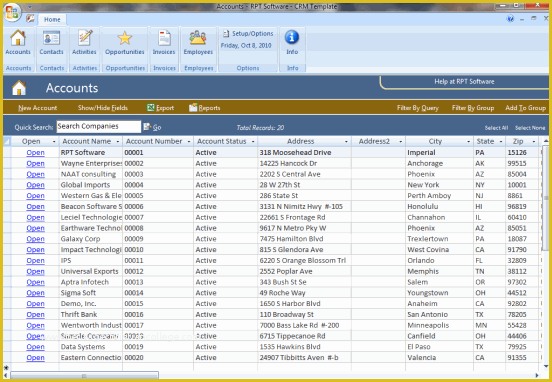Click the Reports folder icon

tap(193, 108)
